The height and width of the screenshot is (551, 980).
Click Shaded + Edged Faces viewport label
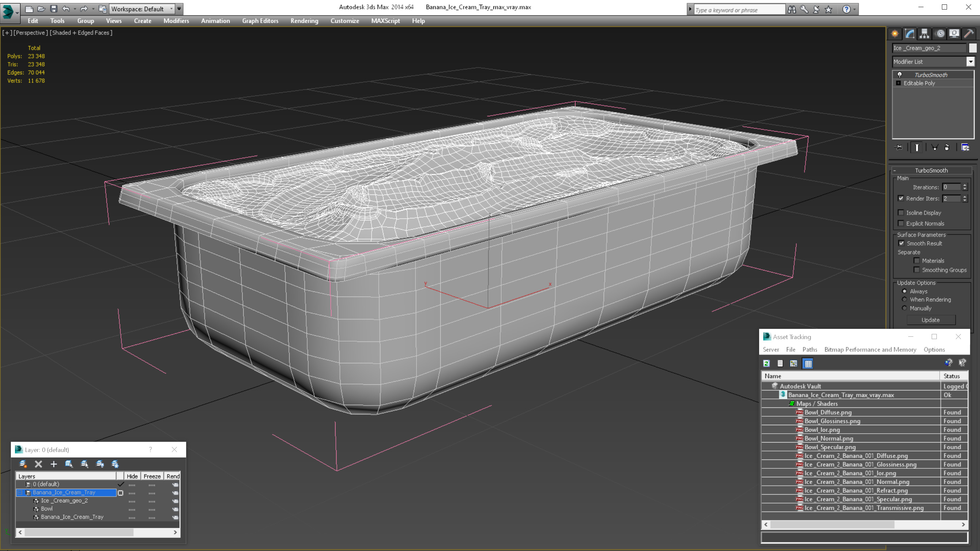[81, 33]
